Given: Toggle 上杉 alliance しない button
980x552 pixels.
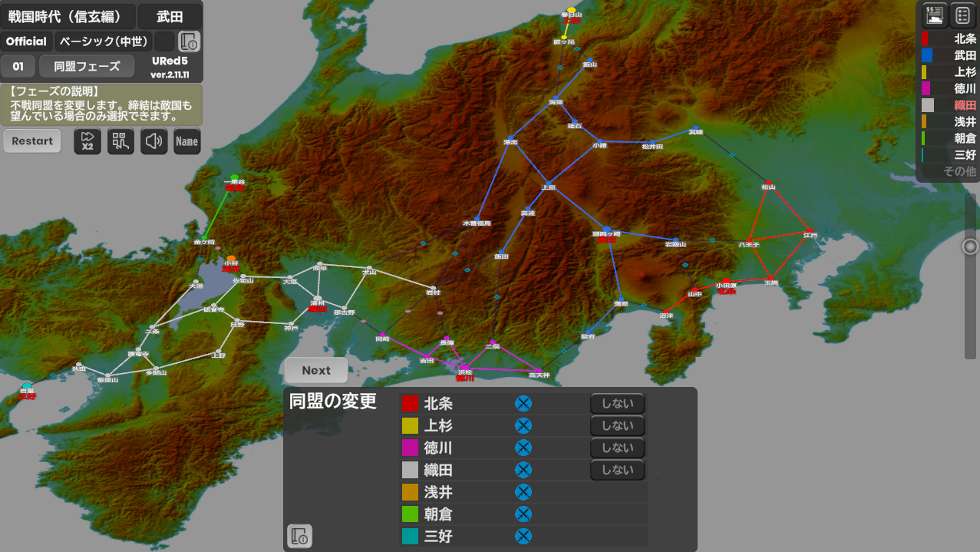Looking at the screenshot, I should (617, 426).
